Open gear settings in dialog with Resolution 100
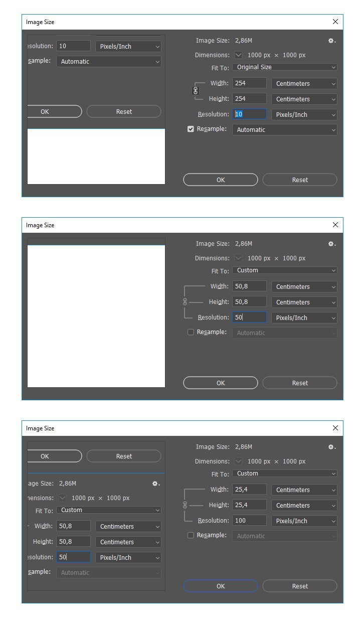The height and width of the screenshot is (626, 364). (332, 447)
